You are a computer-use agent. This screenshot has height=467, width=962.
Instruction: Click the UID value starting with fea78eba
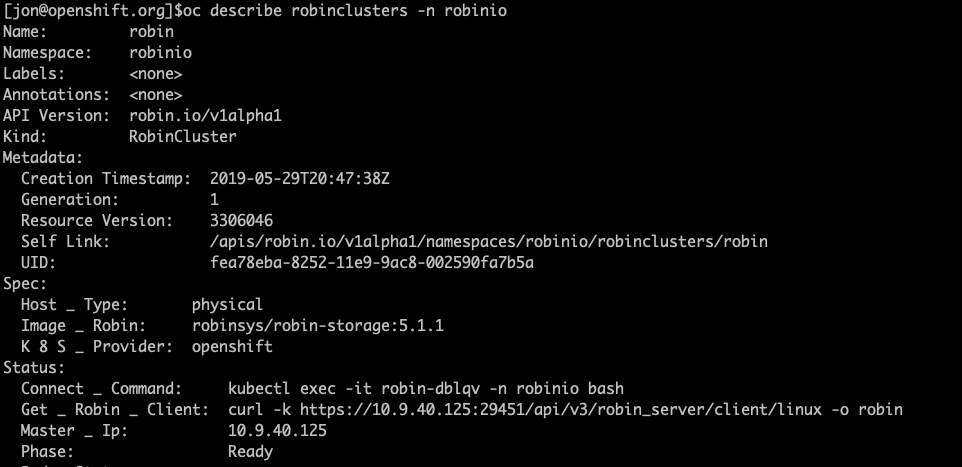tap(372, 263)
